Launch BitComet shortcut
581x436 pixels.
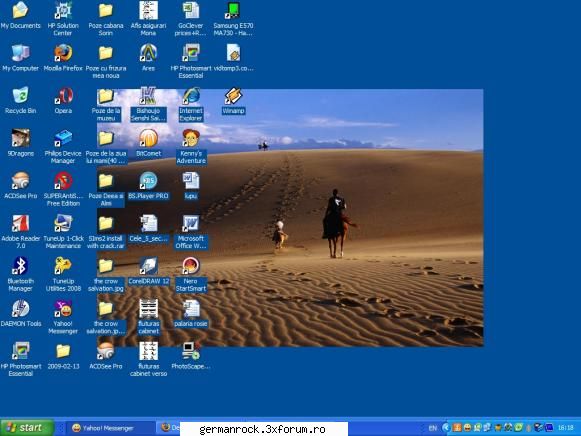148,138
